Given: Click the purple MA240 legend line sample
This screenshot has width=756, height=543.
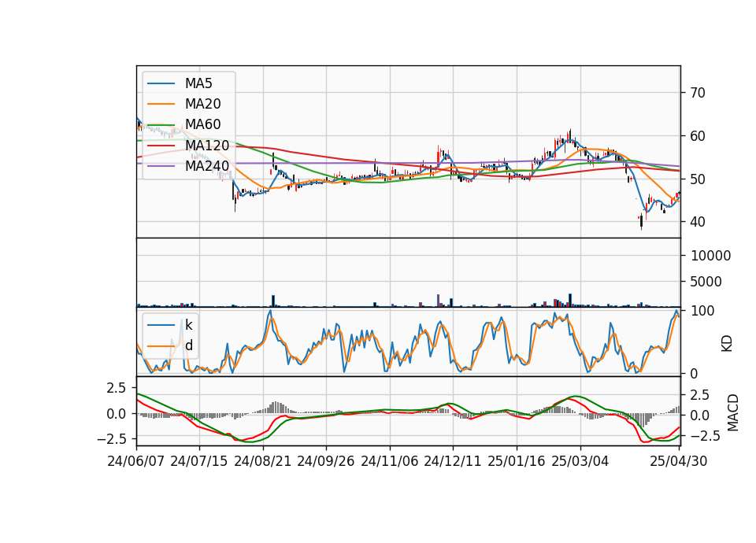Looking at the screenshot, I should (161, 166).
